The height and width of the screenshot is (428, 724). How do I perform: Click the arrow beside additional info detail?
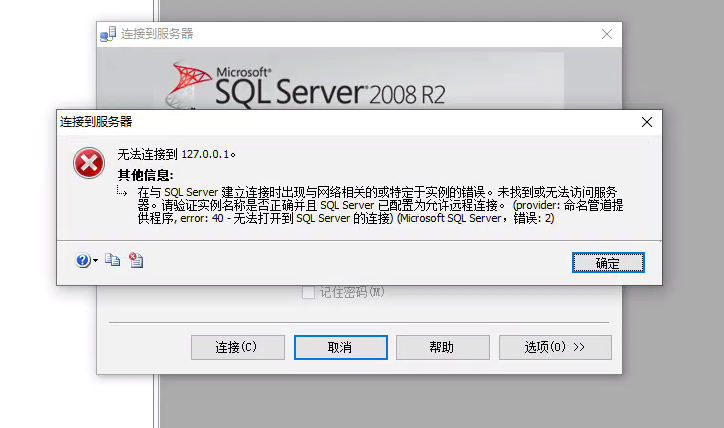point(122,192)
